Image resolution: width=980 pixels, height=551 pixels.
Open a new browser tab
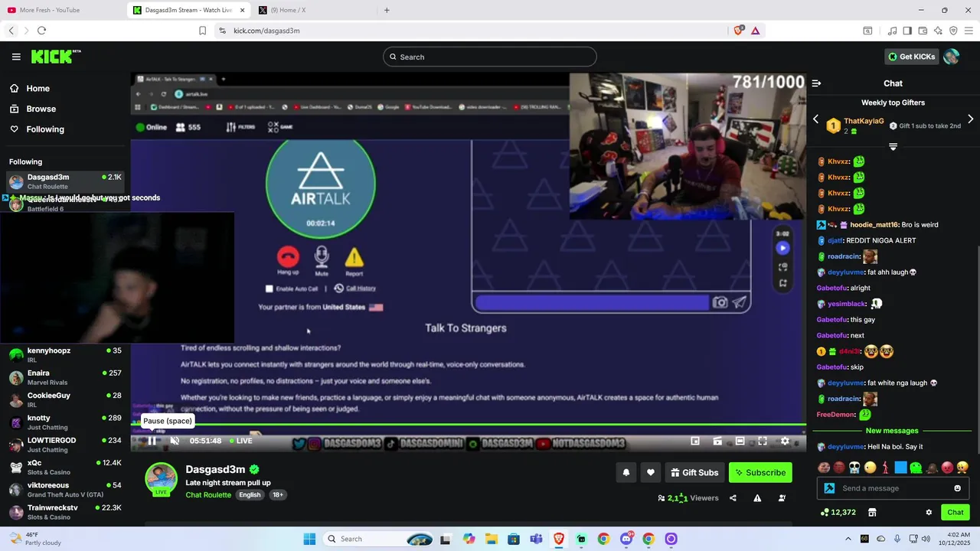tap(387, 10)
